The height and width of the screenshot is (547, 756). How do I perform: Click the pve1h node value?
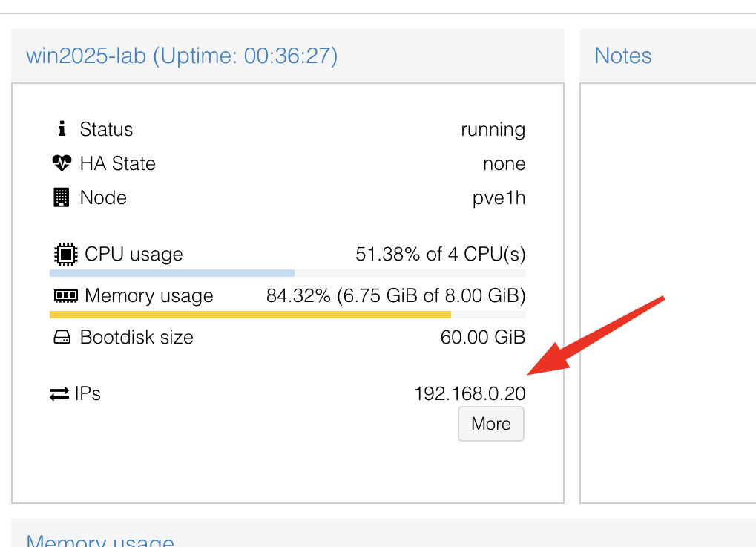point(499,197)
